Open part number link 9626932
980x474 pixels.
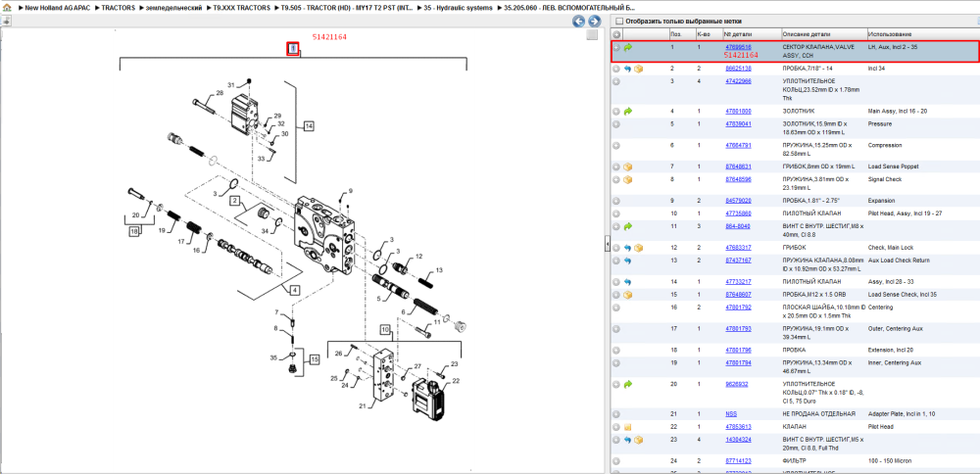(736, 384)
